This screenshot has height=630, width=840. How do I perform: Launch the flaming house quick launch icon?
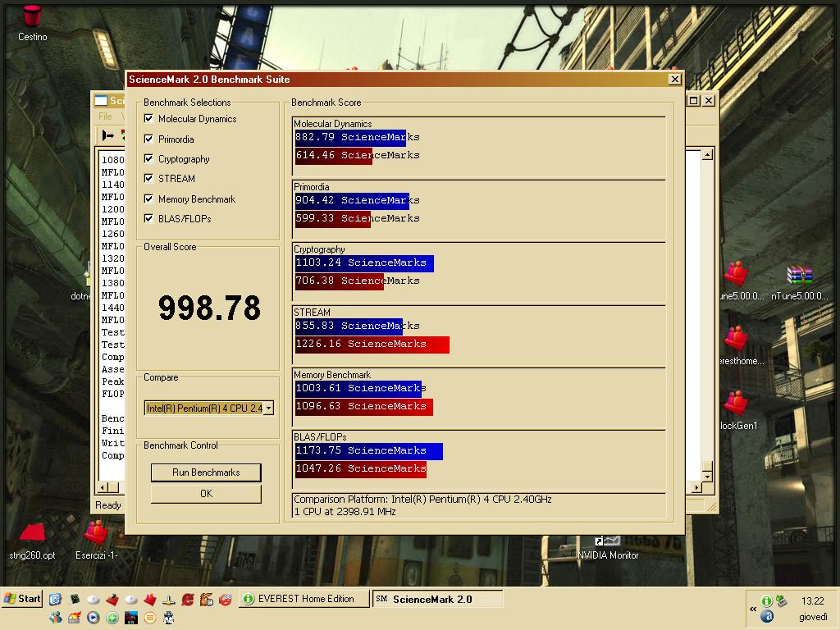tap(75, 618)
